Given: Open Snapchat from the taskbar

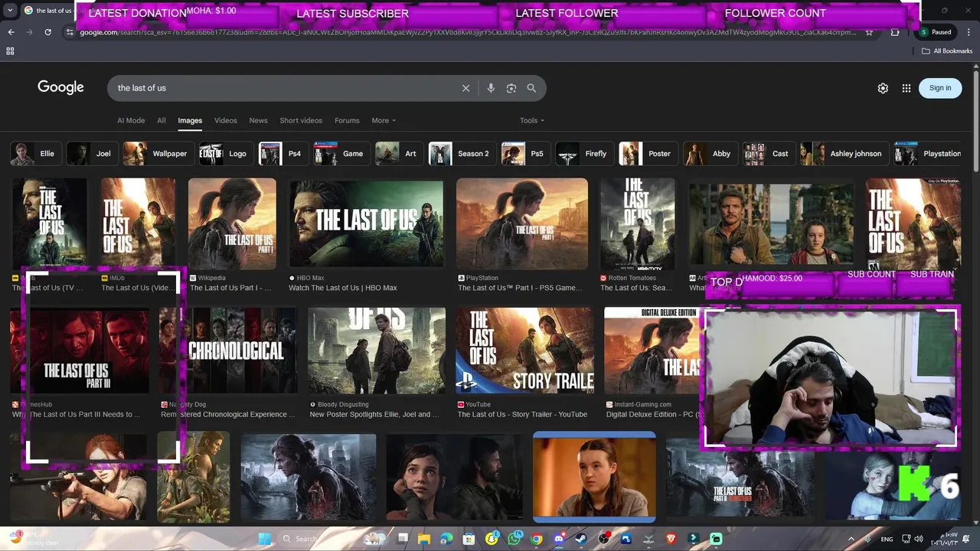Looking at the screenshot, I should (492, 539).
